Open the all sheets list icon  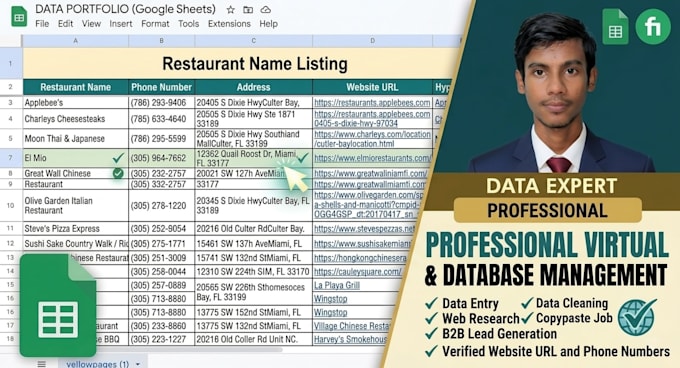coord(42,364)
